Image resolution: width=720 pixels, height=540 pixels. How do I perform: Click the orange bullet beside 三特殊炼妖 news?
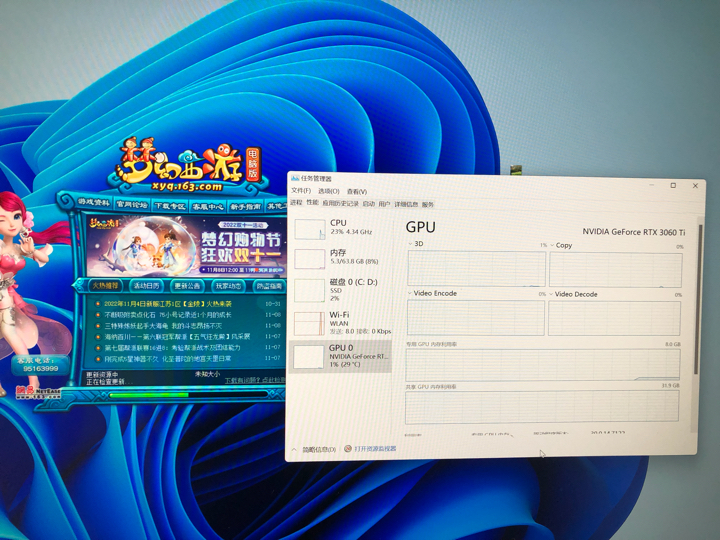coord(98,326)
